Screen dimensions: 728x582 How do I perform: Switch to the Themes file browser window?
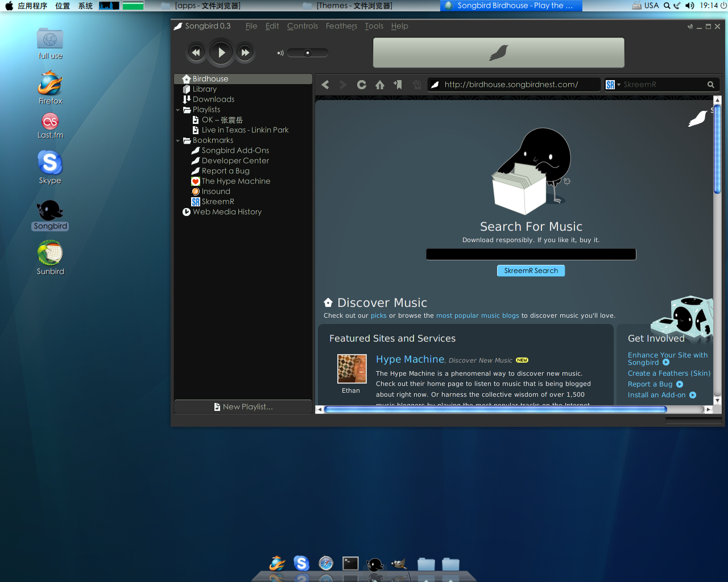pyautogui.click(x=353, y=6)
